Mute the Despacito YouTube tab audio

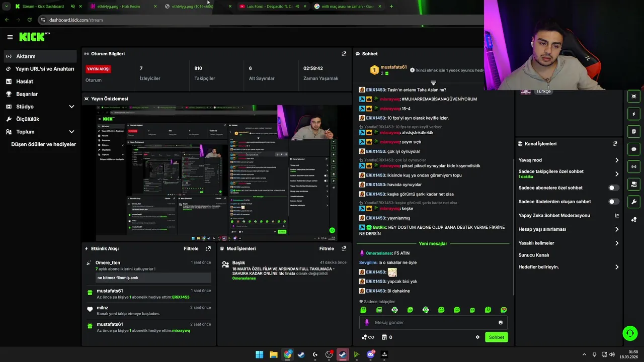coord(297,7)
